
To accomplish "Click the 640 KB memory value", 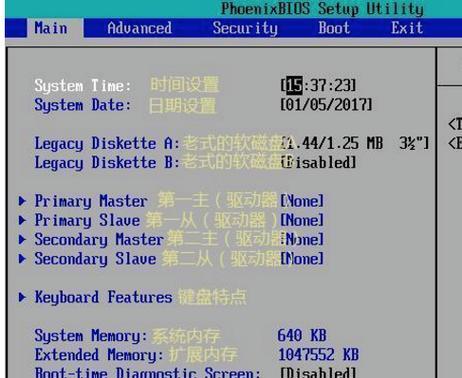I will pyautogui.click(x=302, y=335).
